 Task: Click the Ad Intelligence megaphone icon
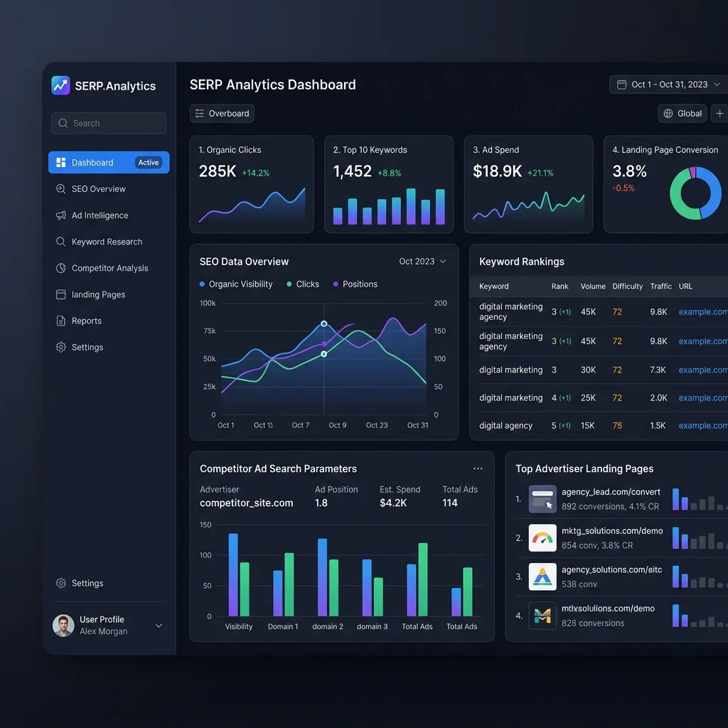(x=61, y=215)
